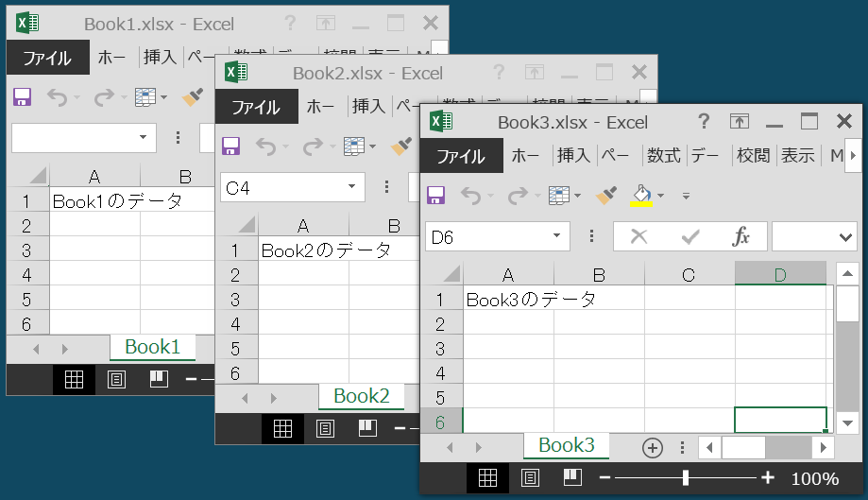Click horizontal scroll left arrow in Book3

tap(709, 447)
